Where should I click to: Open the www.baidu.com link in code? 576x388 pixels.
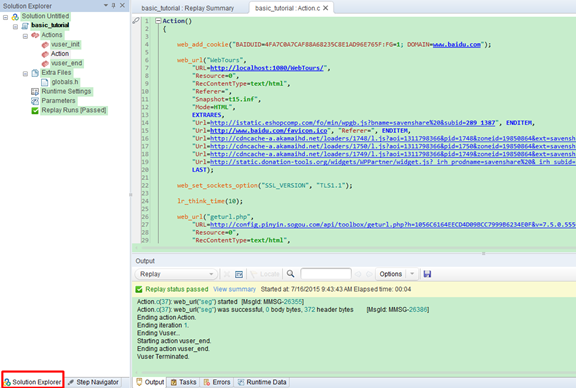point(457,44)
